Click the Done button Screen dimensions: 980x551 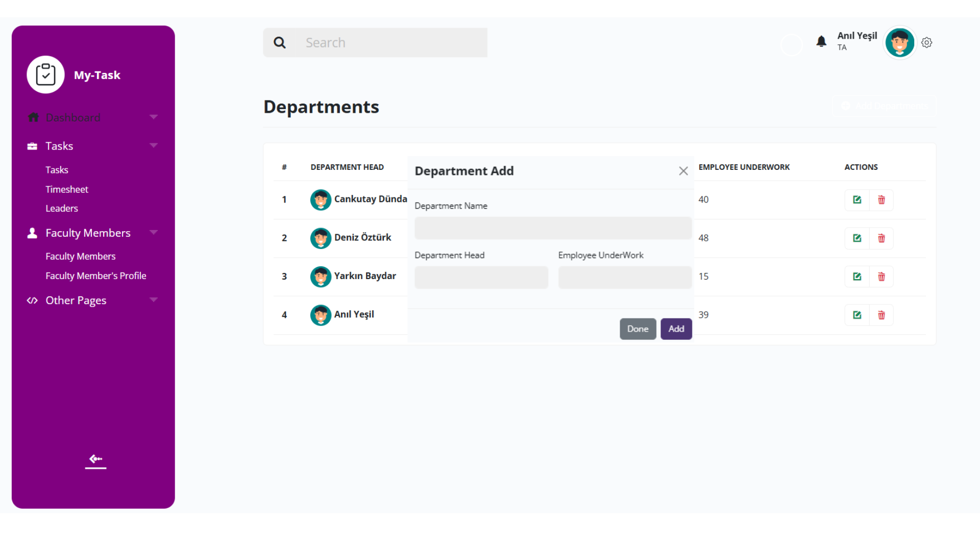click(x=638, y=329)
